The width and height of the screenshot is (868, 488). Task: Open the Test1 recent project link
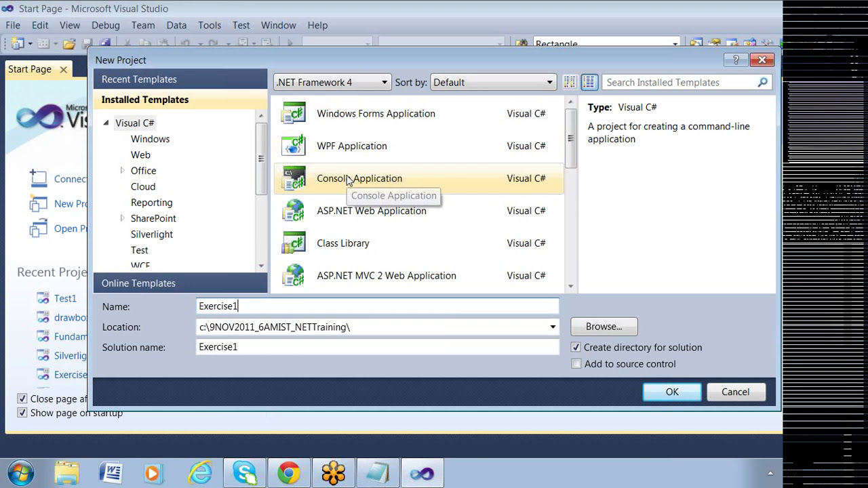click(x=65, y=298)
